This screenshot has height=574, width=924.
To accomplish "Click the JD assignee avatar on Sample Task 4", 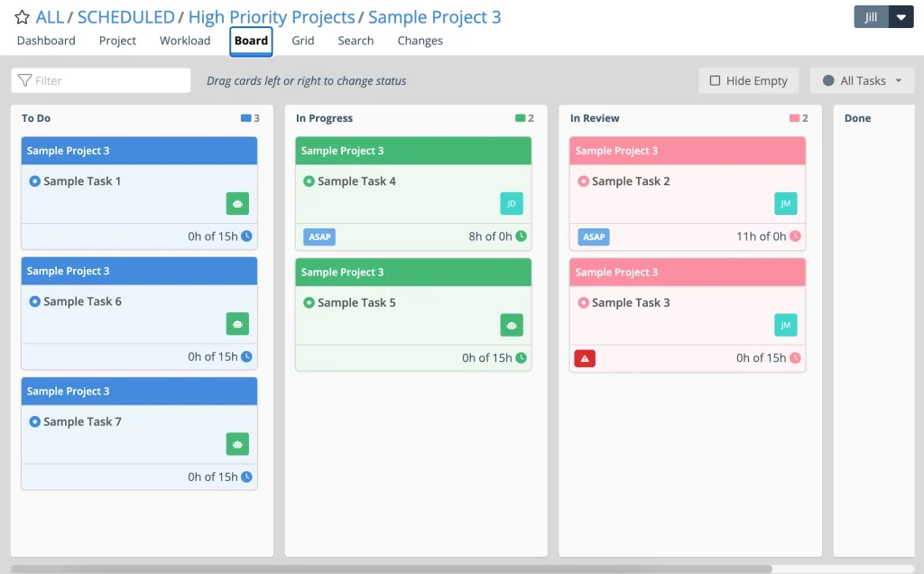I will click(512, 204).
